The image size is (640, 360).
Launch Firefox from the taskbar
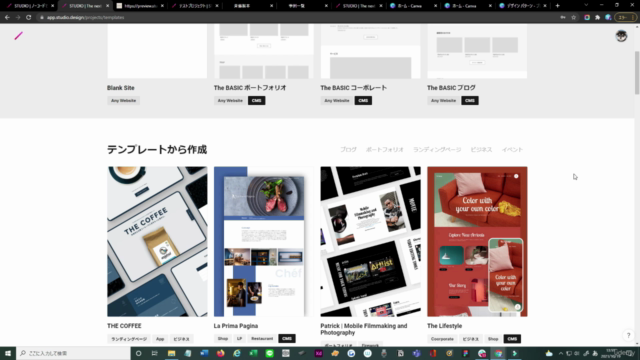pos(220,353)
